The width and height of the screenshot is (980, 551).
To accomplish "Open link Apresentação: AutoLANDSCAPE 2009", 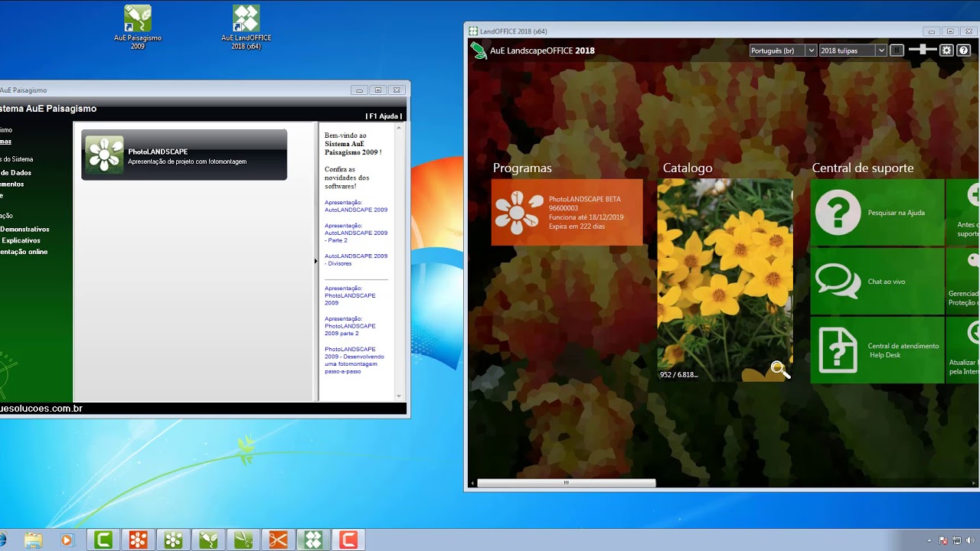I will click(356, 206).
